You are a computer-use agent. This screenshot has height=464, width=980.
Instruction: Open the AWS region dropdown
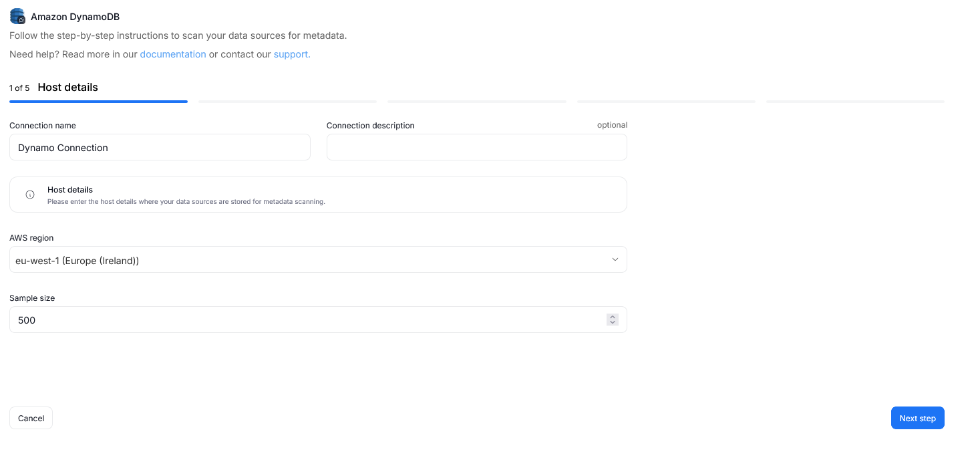(318, 259)
